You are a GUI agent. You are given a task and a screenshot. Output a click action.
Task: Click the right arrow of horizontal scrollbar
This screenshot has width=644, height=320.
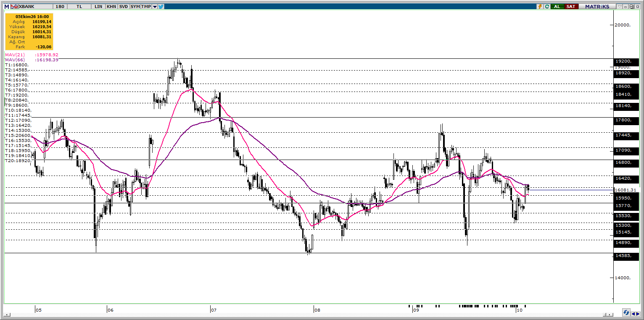[x=610, y=315]
